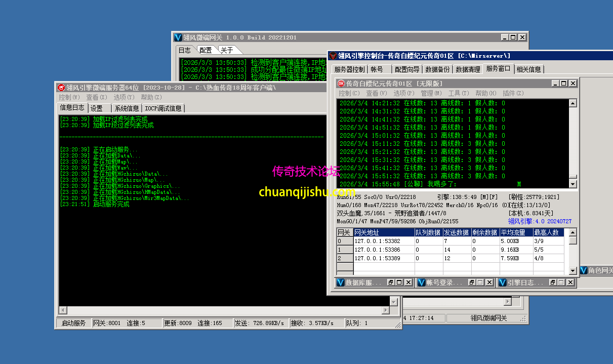This screenshot has height=364, width=613.
Task: Restore the 数据库服 minimized child window
Action: (x=390, y=282)
